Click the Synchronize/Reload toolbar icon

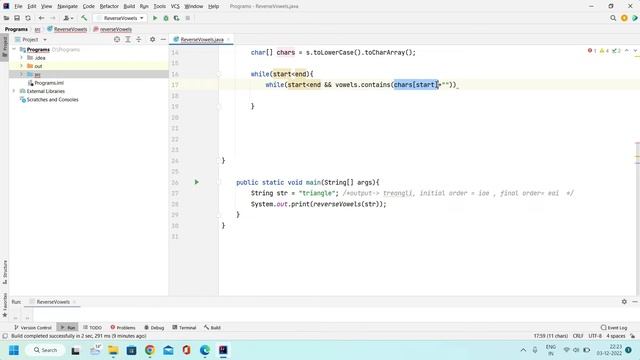click(28, 18)
